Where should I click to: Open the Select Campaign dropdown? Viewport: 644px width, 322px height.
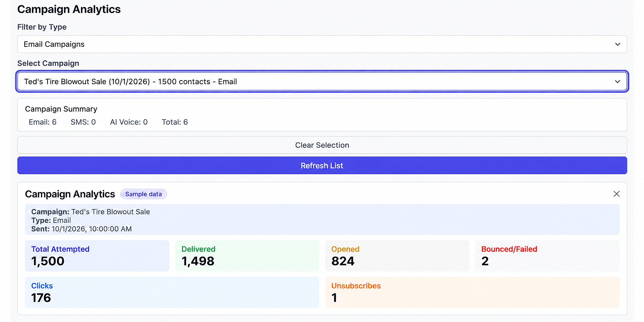click(322, 82)
